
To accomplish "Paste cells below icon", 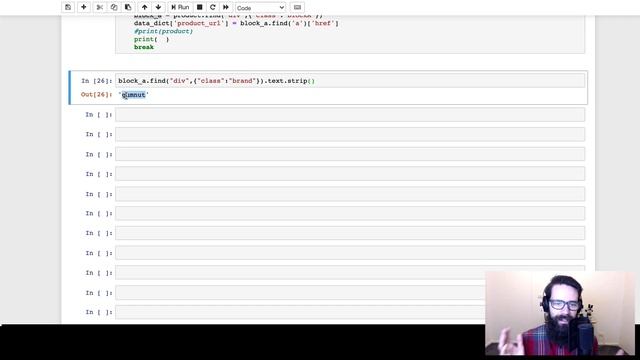I will tap(128, 7).
